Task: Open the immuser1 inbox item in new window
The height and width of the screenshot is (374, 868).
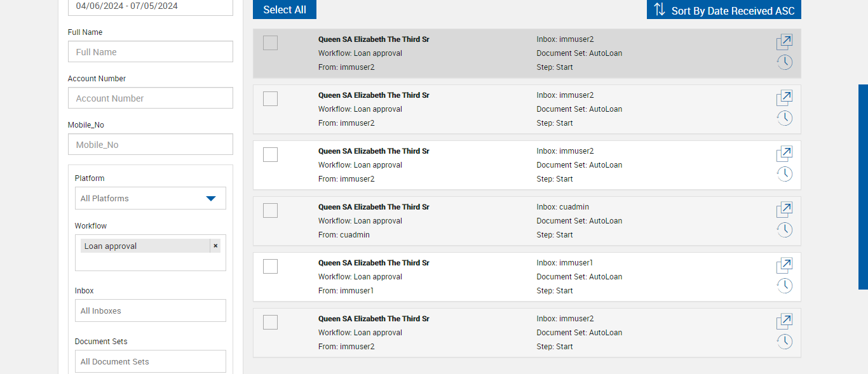Action: [784, 265]
